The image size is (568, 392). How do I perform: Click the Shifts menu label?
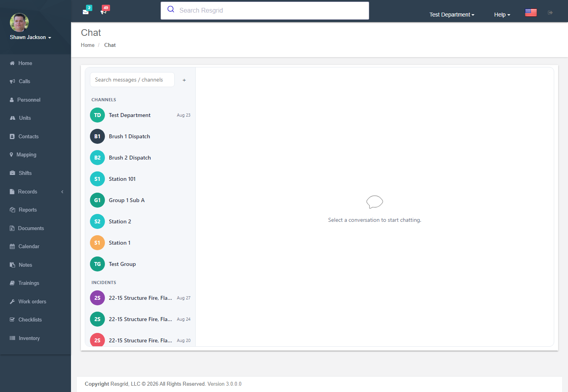pyautogui.click(x=25, y=173)
